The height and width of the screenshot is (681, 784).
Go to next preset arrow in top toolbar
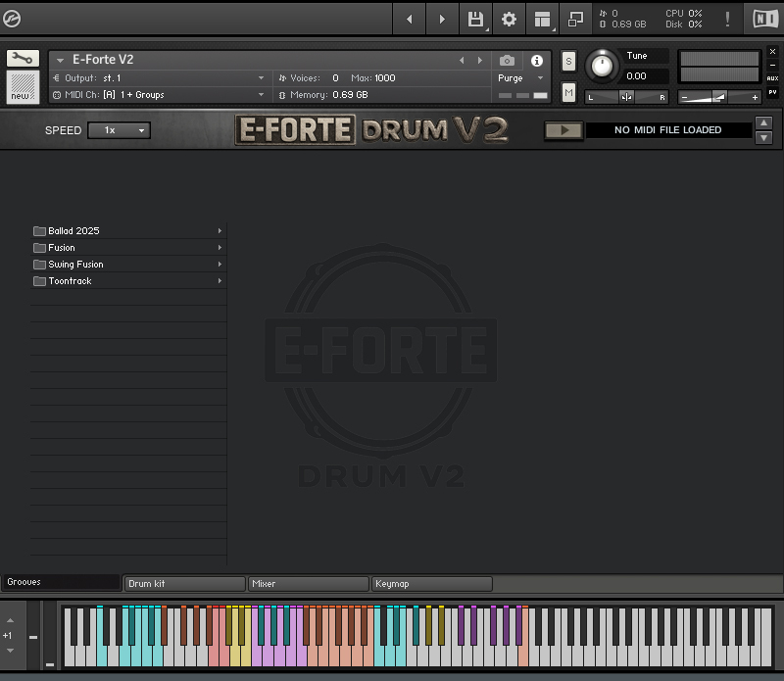tap(442, 19)
